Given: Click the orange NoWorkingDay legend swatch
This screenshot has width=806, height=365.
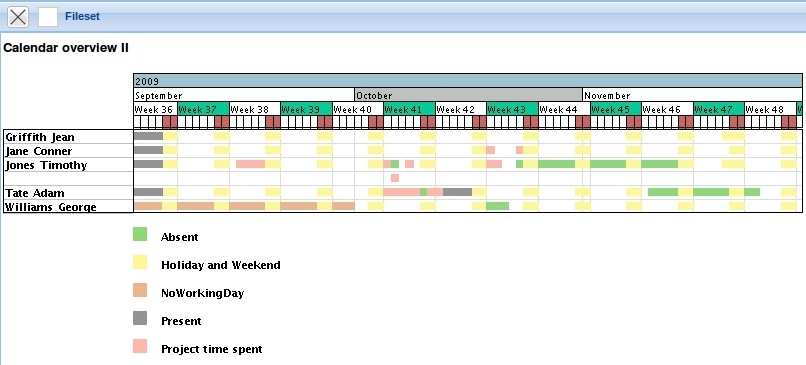Looking at the screenshot, I should 140,290.
